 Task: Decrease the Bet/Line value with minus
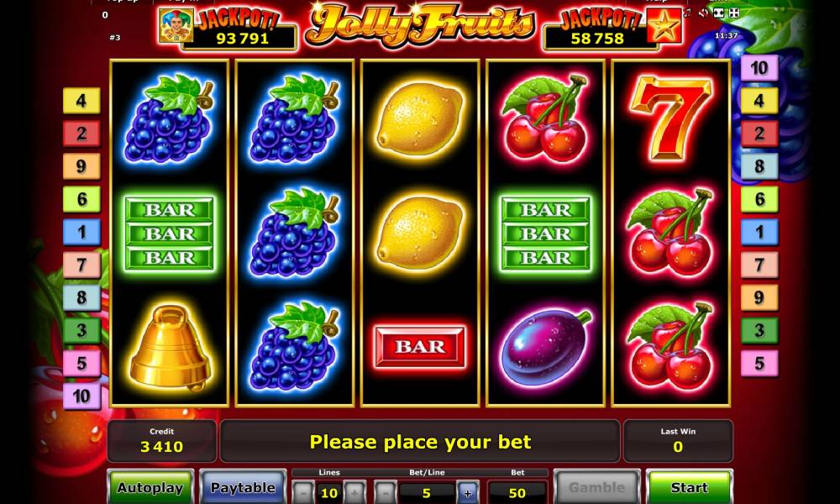pyautogui.click(x=386, y=493)
